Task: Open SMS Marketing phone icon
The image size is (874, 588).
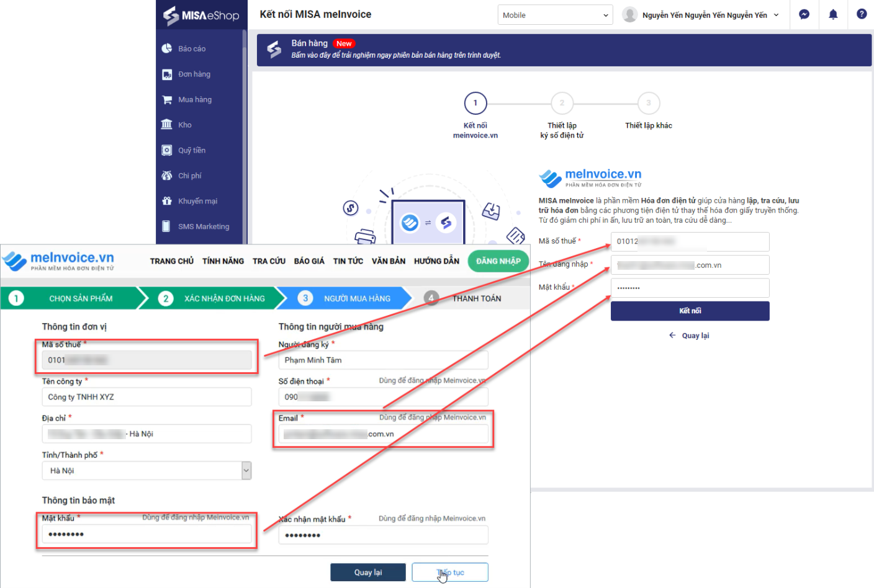Action: (x=167, y=226)
